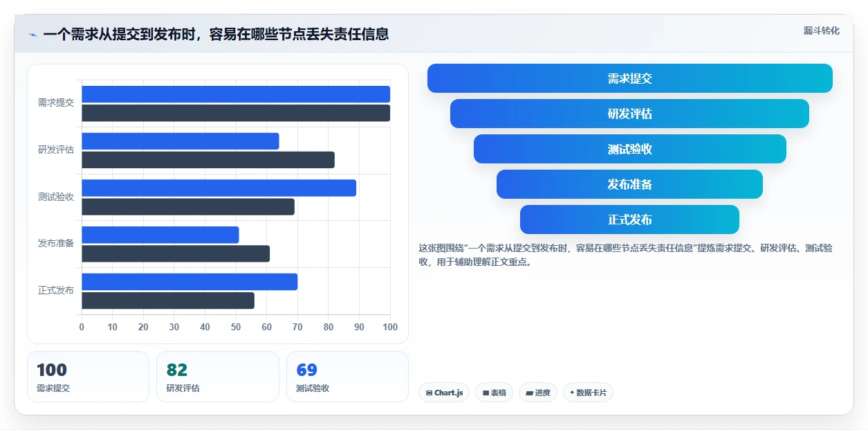
Task: Click the 正式发布 funnel stage
Action: point(629,220)
